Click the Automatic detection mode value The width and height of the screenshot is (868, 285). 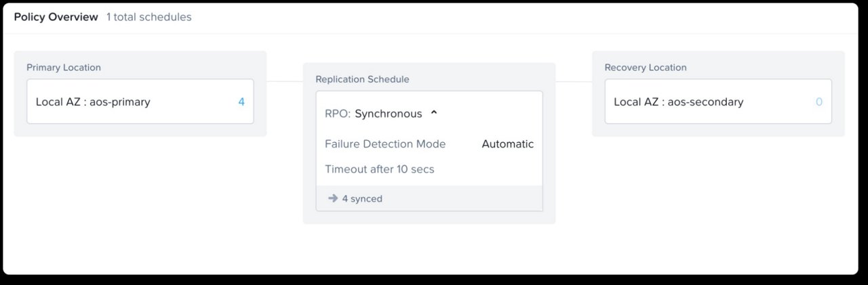pyautogui.click(x=507, y=144)
